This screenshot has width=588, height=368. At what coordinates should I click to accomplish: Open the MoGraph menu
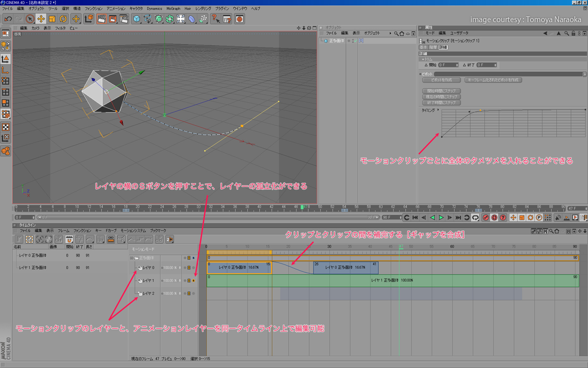pos(173,9)
